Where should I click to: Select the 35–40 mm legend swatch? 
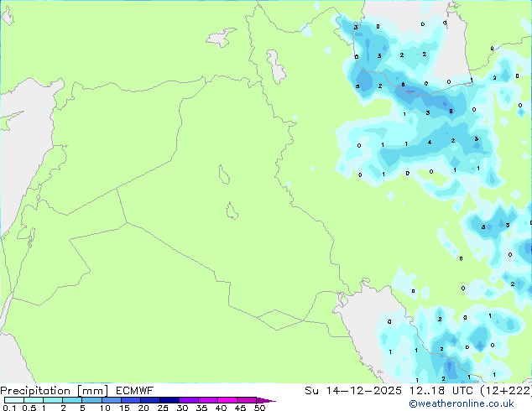pos(208,400)
